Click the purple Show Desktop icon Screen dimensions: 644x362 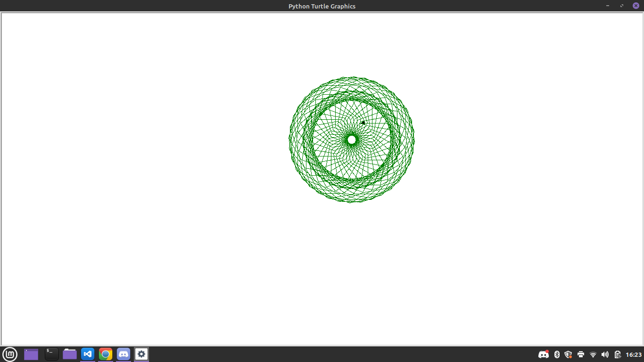[31, 354]
